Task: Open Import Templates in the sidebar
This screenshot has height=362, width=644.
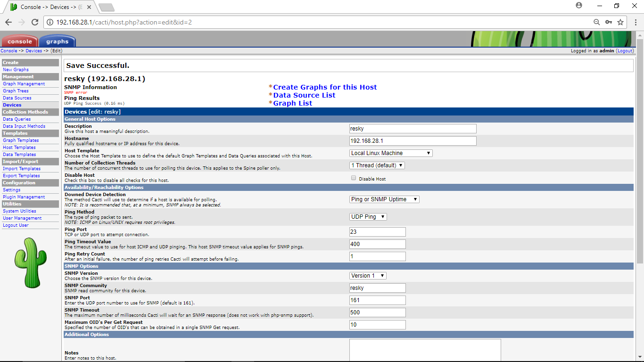Action: click(22, 169)
